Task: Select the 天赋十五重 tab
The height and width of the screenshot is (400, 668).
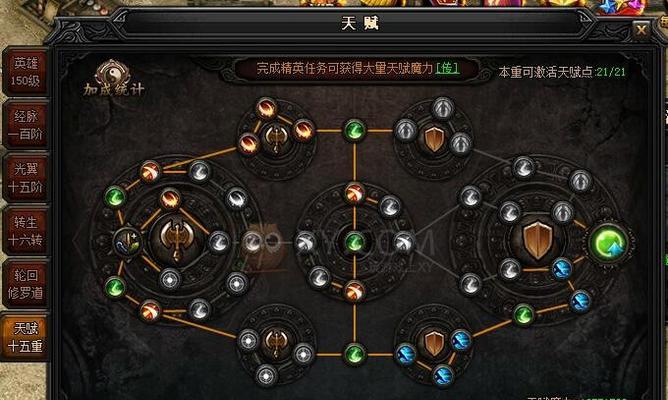Action: point(26,337)
